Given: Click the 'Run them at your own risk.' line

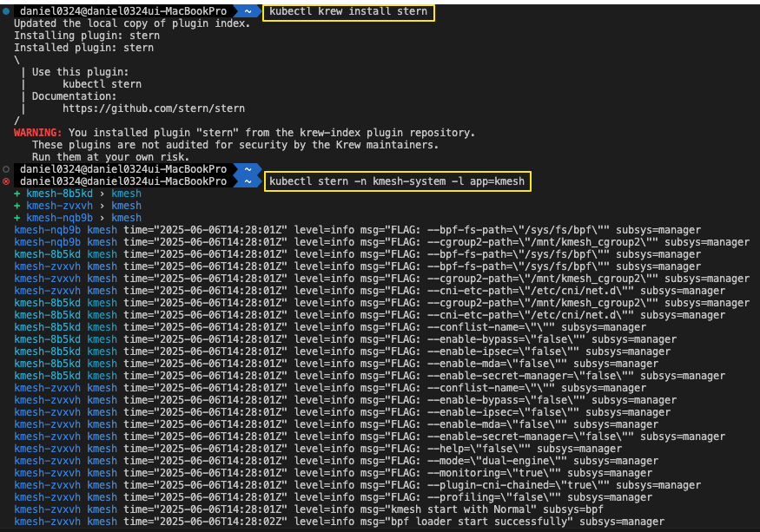Looking at the screenshot, I should [x=110, y=157].
